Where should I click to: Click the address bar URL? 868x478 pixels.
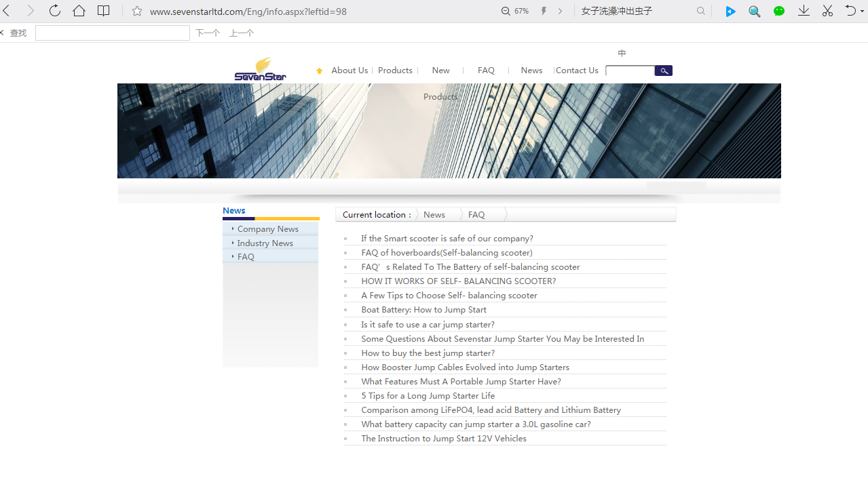point(248,12)
